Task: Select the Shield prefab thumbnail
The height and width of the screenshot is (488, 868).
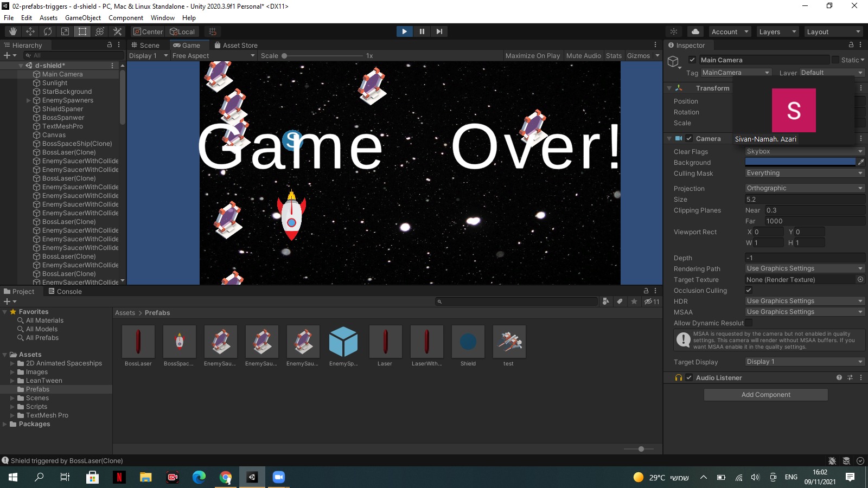Action: coord(468,342)
